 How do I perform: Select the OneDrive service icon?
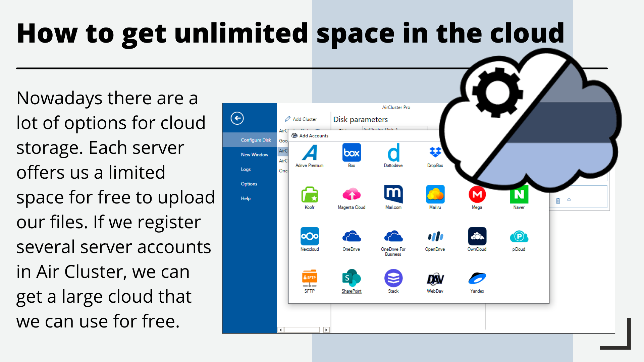pyautogui.click(x=351, y=236)
